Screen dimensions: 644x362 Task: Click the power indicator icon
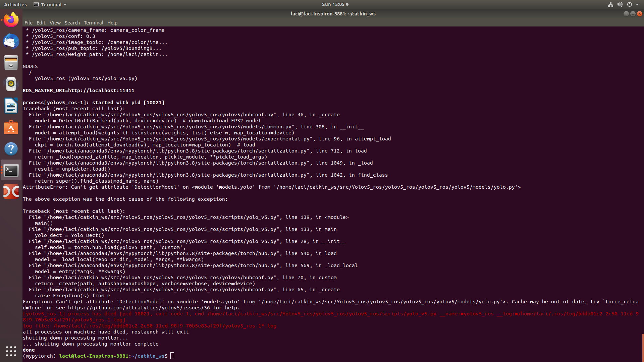[x=630, y=4]
